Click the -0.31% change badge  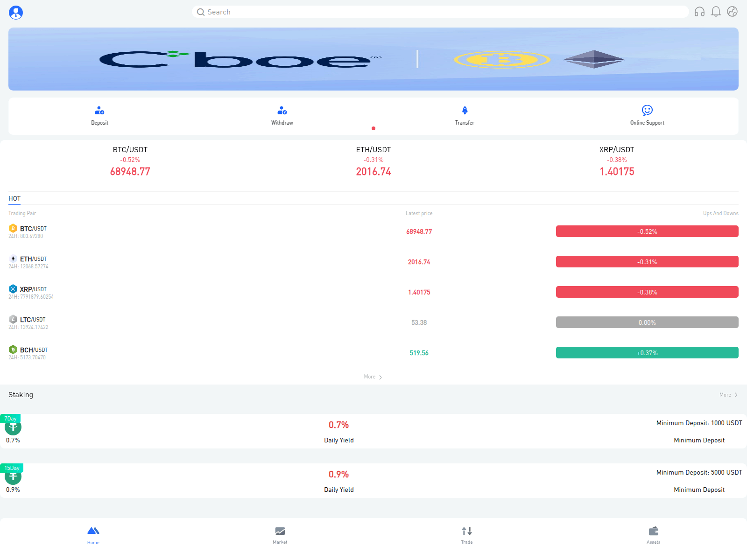[x=647, y=262]
